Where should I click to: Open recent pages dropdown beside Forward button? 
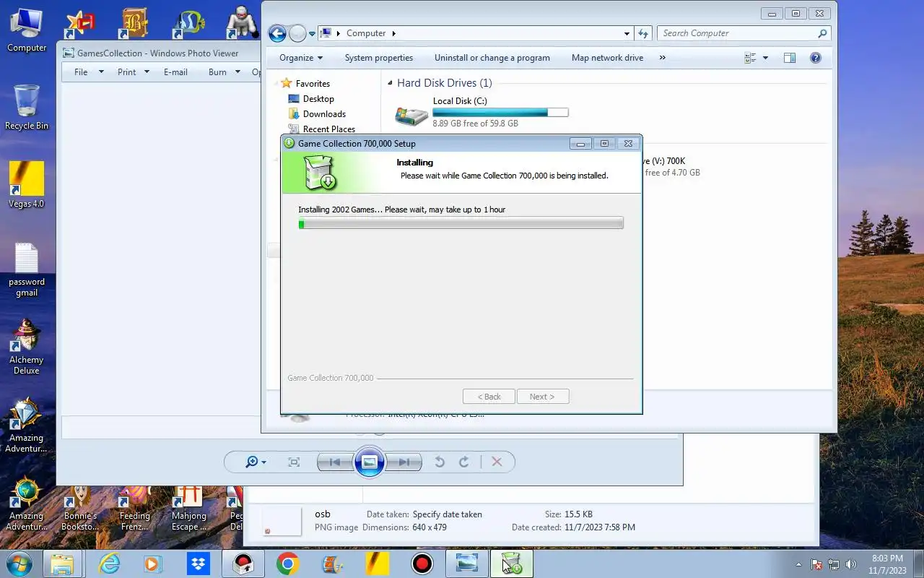tap(312, 33)
